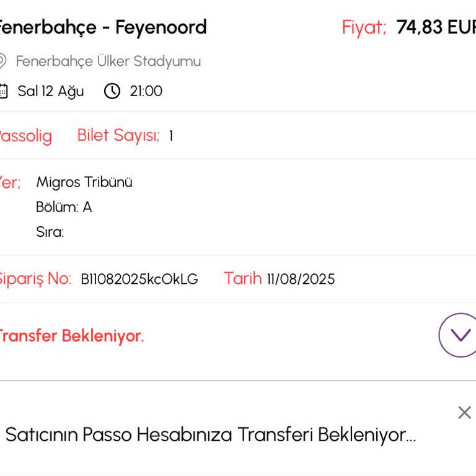Click the clock icon beside 21:00
Screen dimensions: 476x476
click(x=112, y=91)
